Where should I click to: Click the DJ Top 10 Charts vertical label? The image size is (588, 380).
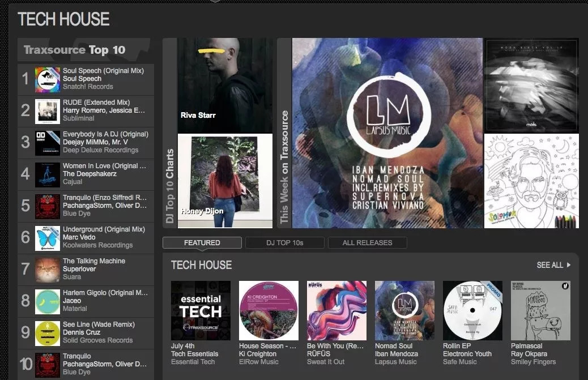click(x=170, y=186)
